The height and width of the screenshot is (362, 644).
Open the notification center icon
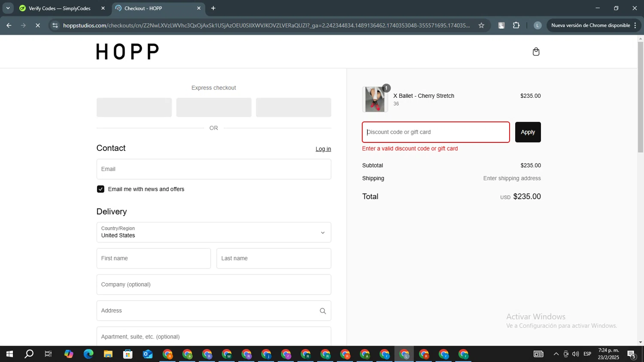coord(632,354)
